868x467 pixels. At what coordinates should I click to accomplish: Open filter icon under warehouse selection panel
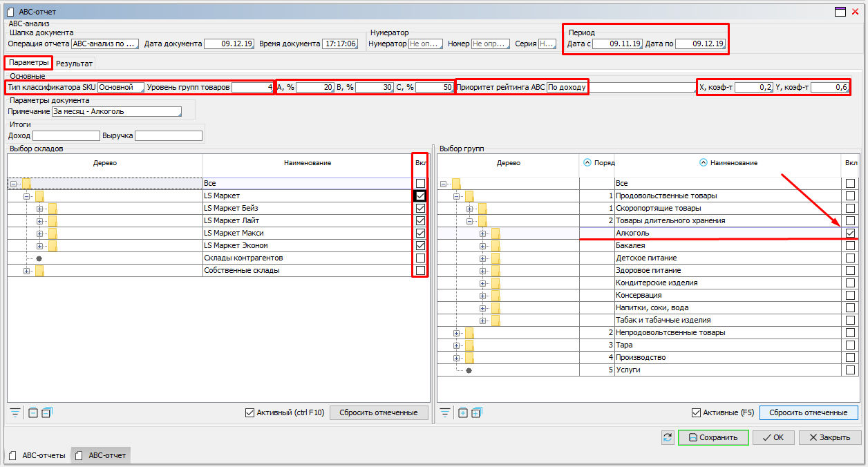tap(15, 413)
